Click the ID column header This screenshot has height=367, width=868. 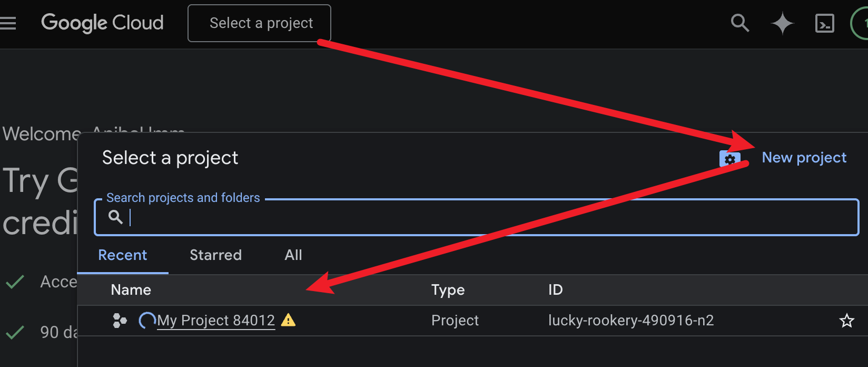[x=555, y=290]
